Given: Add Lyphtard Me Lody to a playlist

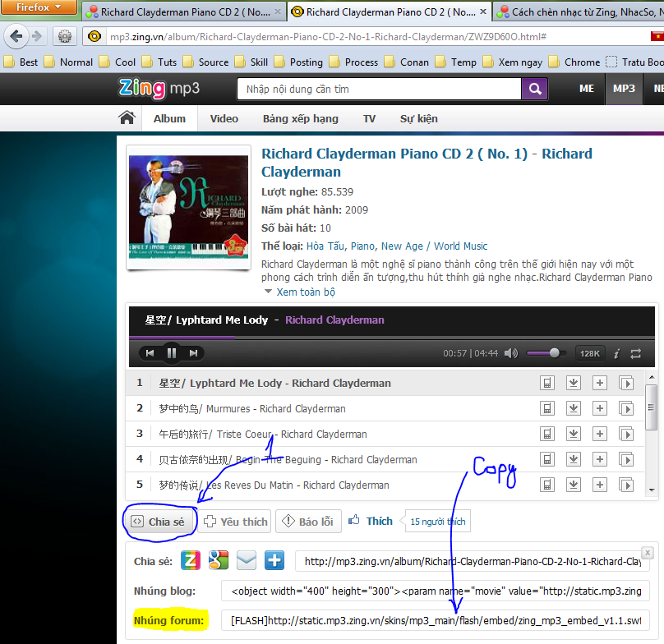Looking at the screenshot, I should (x=600, y=383).
